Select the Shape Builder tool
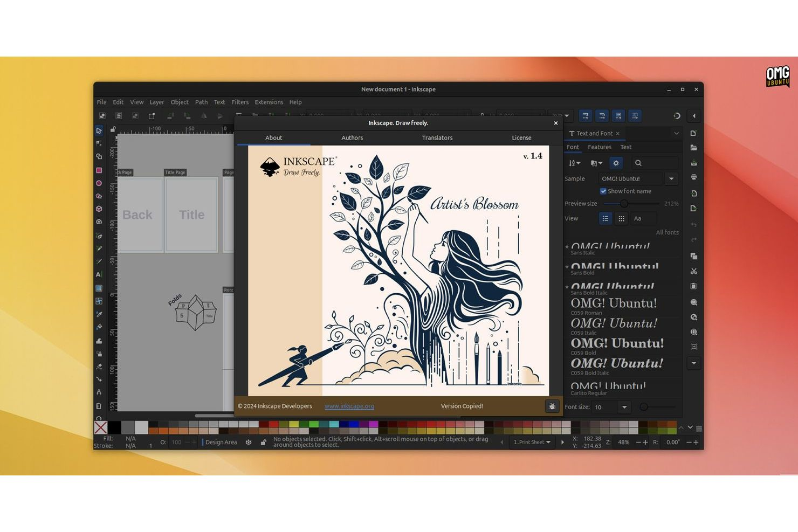This screenshot has height=532, width=798. click(x=99, y=157)
